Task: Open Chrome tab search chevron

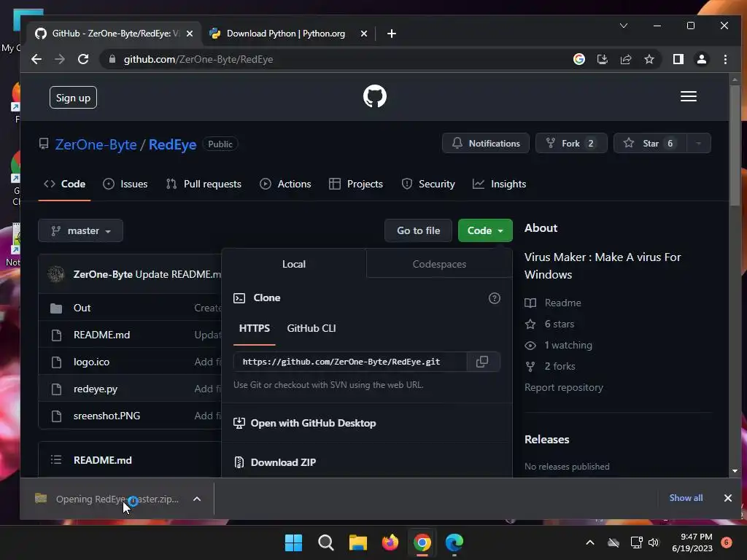Action: click(624, 26)
